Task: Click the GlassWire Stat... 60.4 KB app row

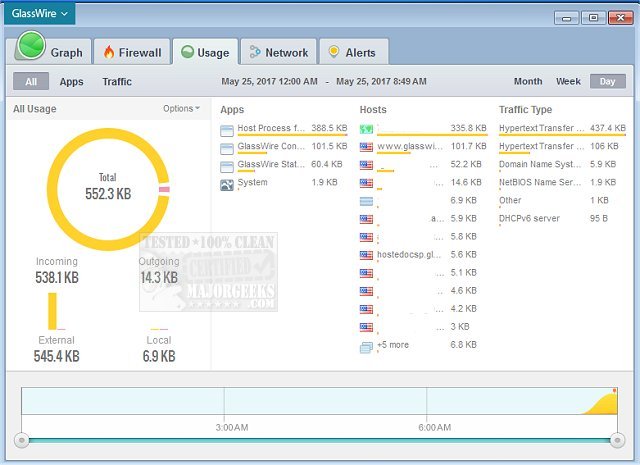Action: click(x=284, y=166)
